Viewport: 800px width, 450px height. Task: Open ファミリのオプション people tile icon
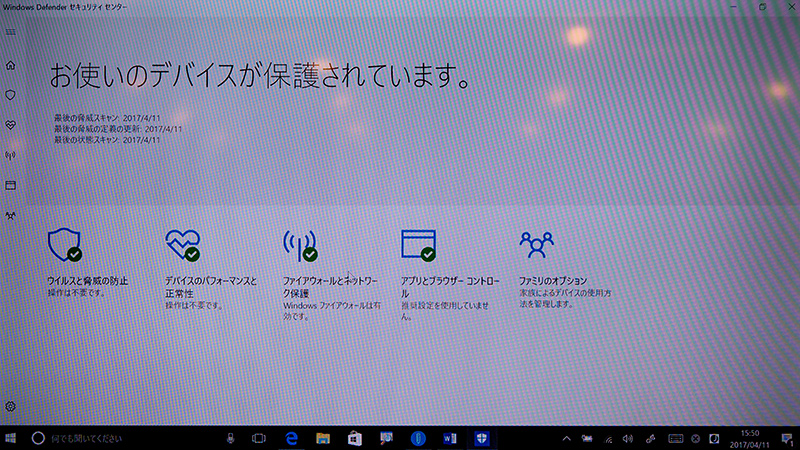coord(536,244)
